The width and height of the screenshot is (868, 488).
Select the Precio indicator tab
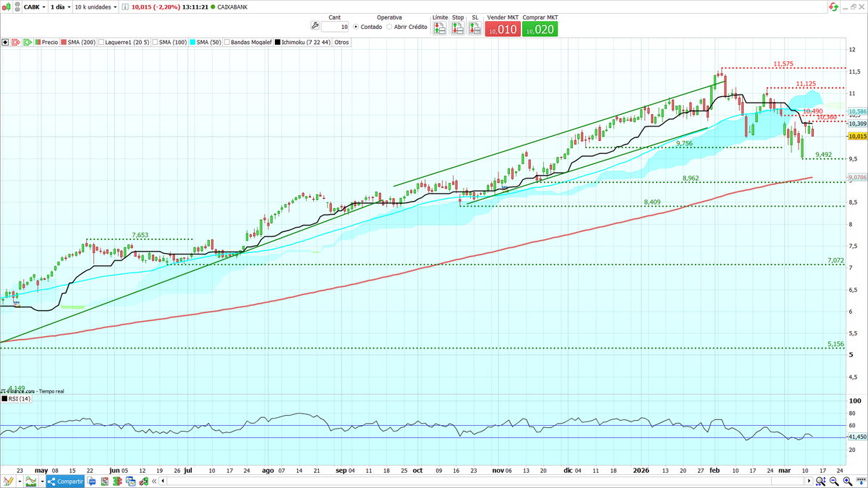(x=46, y=42)
